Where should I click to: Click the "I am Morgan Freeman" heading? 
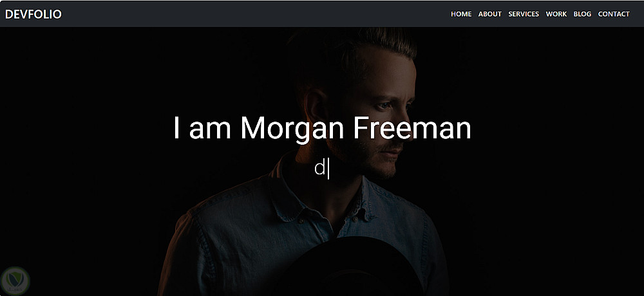pos(322,129)
